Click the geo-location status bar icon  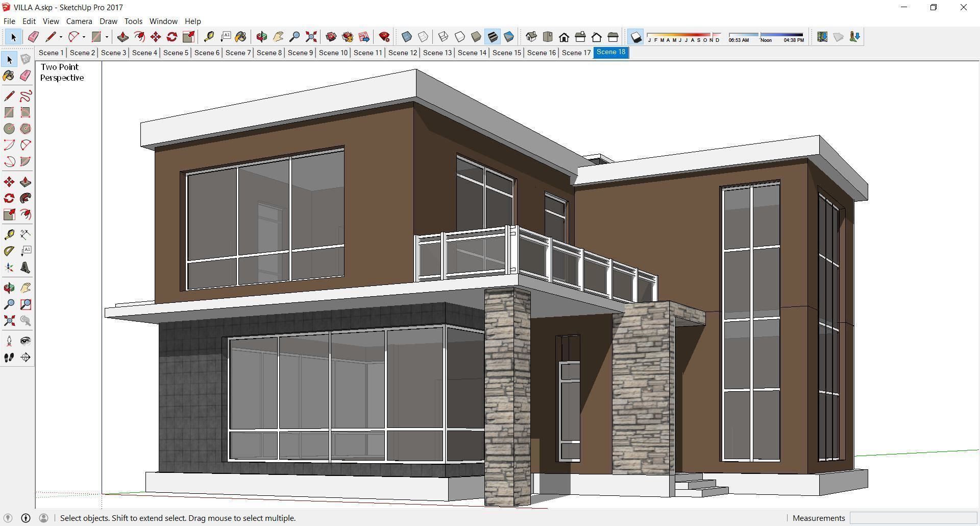click(8, 518)
